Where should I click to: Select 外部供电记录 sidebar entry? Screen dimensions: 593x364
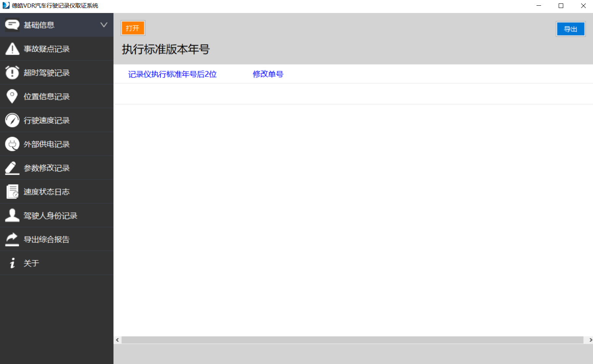56,144
